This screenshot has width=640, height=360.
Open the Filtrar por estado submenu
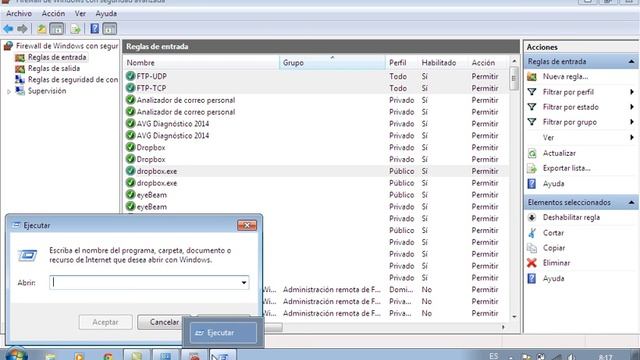coord(571,107)
